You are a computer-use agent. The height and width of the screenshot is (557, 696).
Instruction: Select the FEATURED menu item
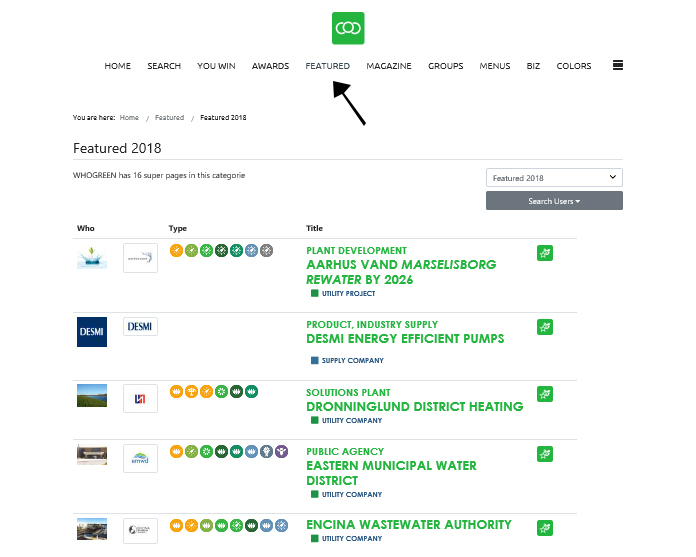point(328,66)
